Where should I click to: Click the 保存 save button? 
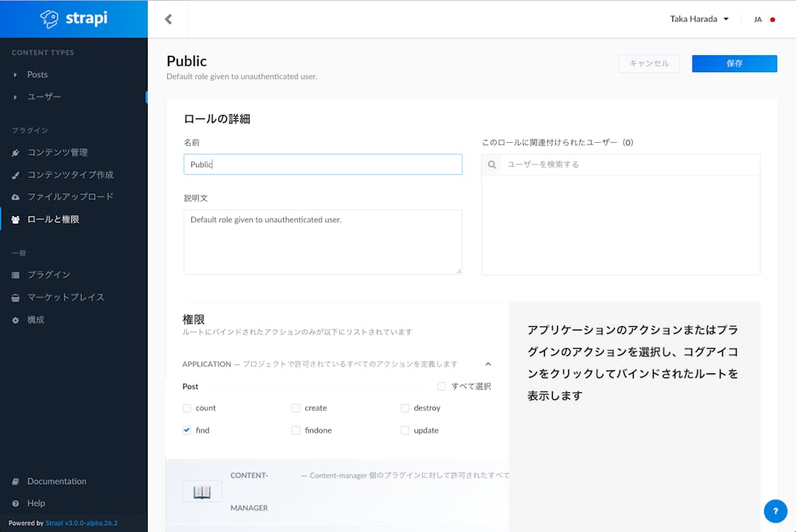pyautogui.click(x=734, y=64)
